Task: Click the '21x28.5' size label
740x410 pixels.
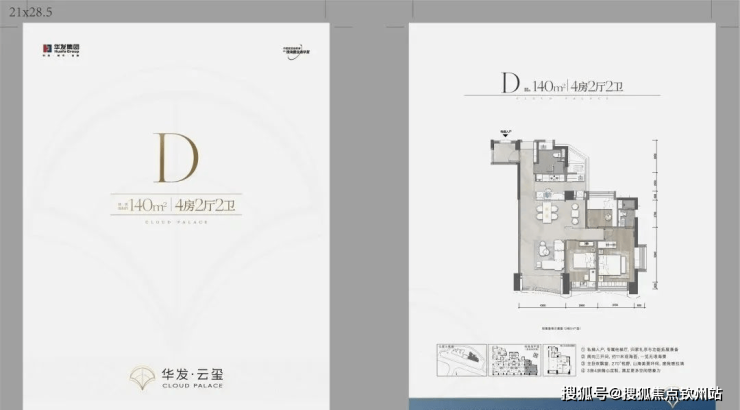Action: pyautogui.click(x=31, y=12)
